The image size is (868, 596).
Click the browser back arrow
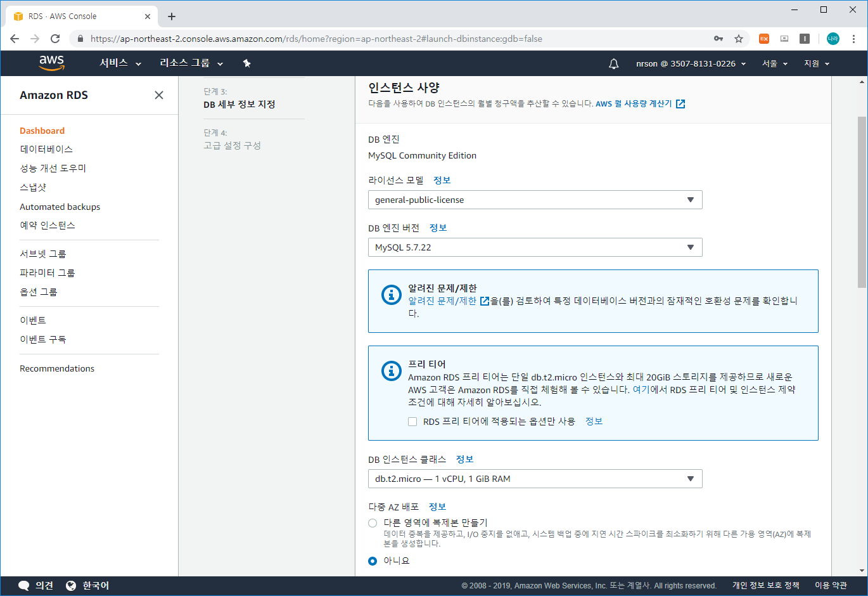tap(15, 39)
